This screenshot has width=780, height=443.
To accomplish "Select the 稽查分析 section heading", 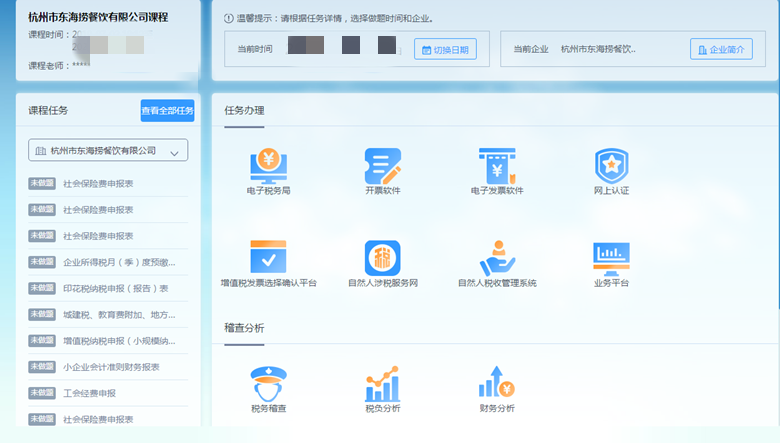I will point(244,328).
